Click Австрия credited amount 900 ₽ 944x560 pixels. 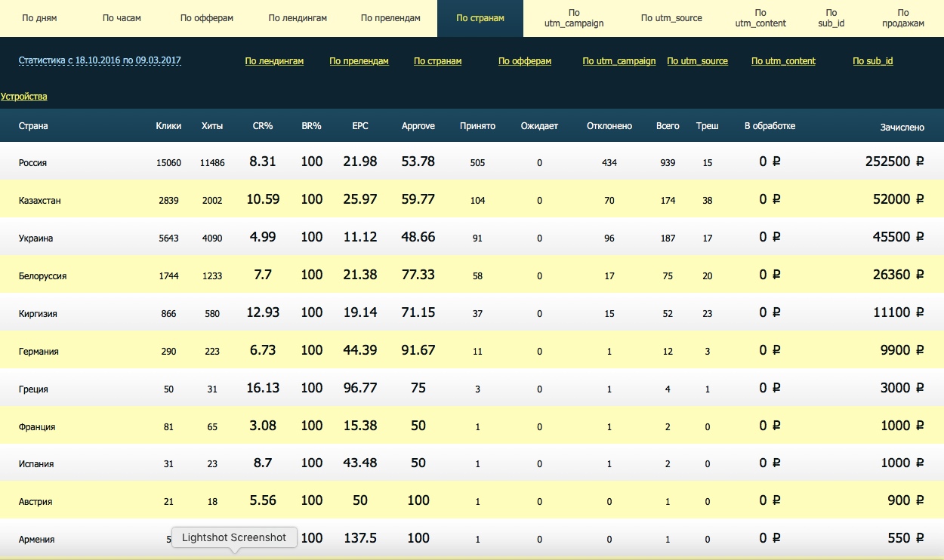pyautogui.click(x=905, y=500)
